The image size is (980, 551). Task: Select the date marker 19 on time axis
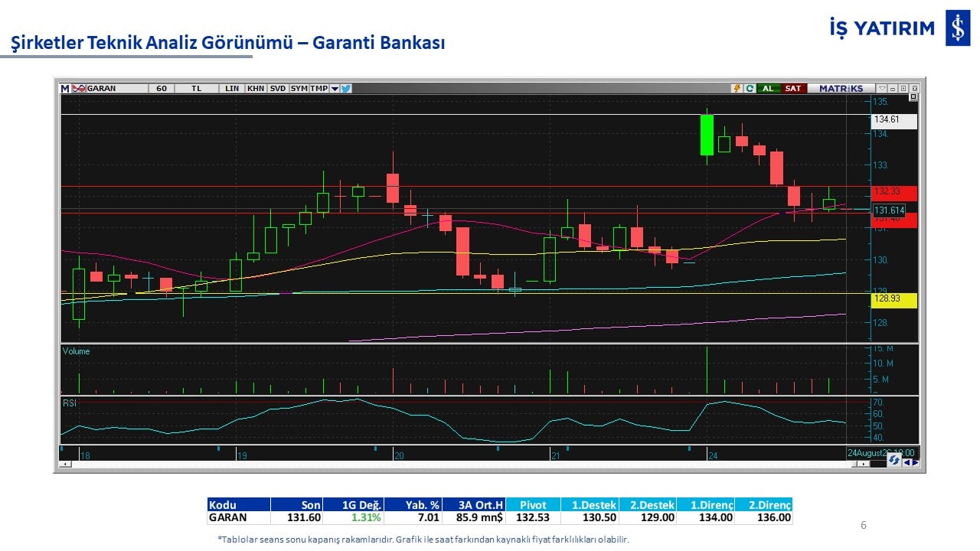[x=241, y=455]
